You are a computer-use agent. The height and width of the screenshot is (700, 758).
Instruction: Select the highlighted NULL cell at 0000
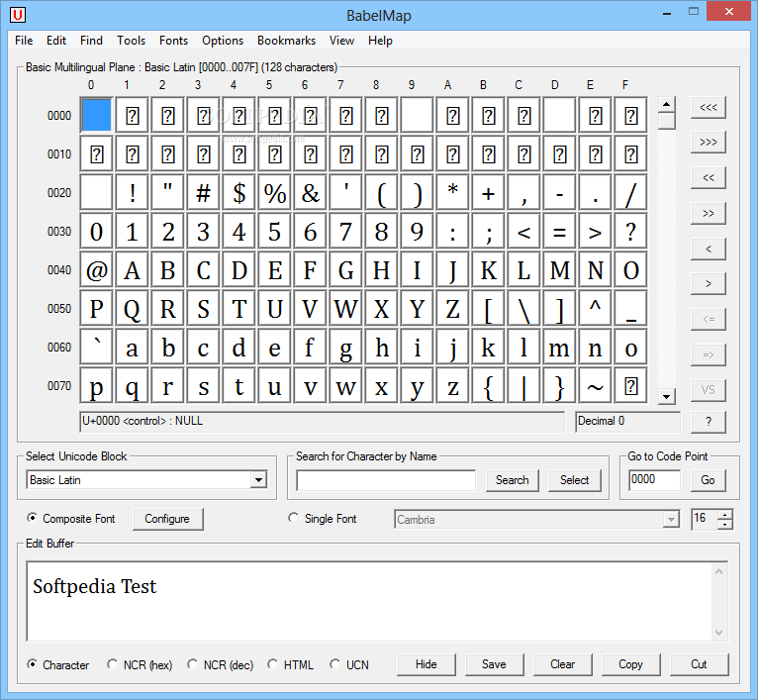coord(97,115)
